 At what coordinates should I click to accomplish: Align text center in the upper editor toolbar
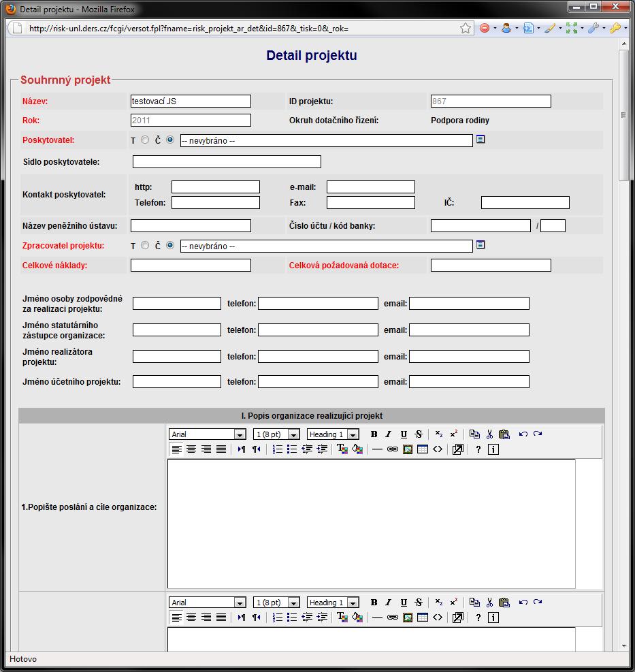click(x=191, y=449)
